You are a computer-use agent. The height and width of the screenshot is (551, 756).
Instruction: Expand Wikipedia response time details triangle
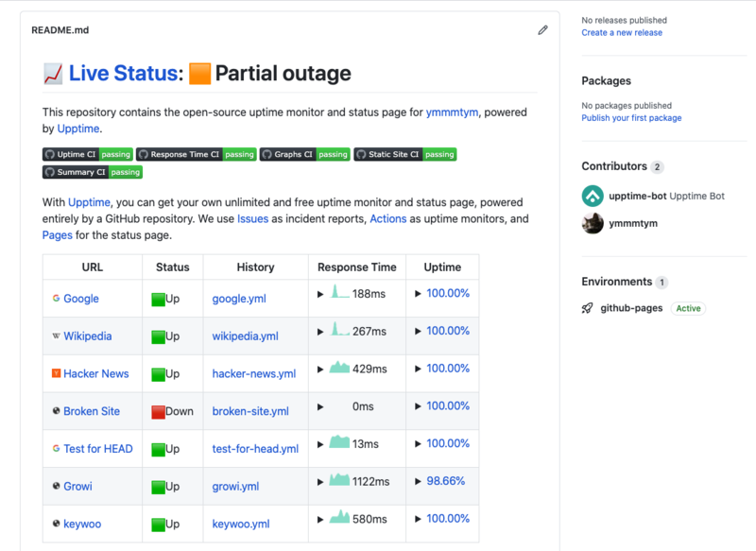pos(320,332)
